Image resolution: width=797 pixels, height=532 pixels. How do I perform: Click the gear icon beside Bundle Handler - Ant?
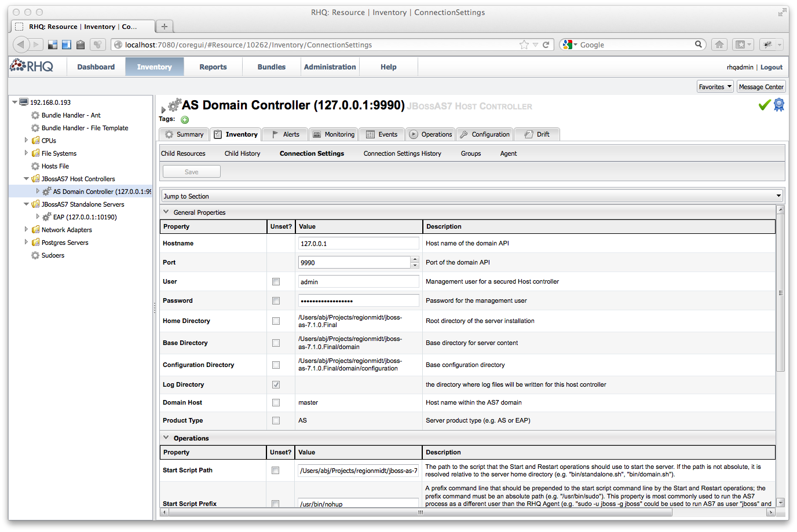(35, 115)
